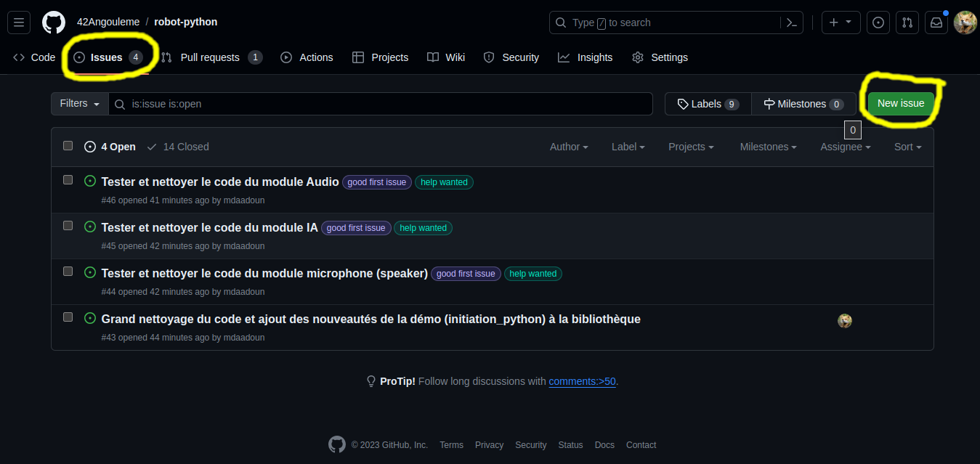Switch to the Settings tab

[660, 57]
